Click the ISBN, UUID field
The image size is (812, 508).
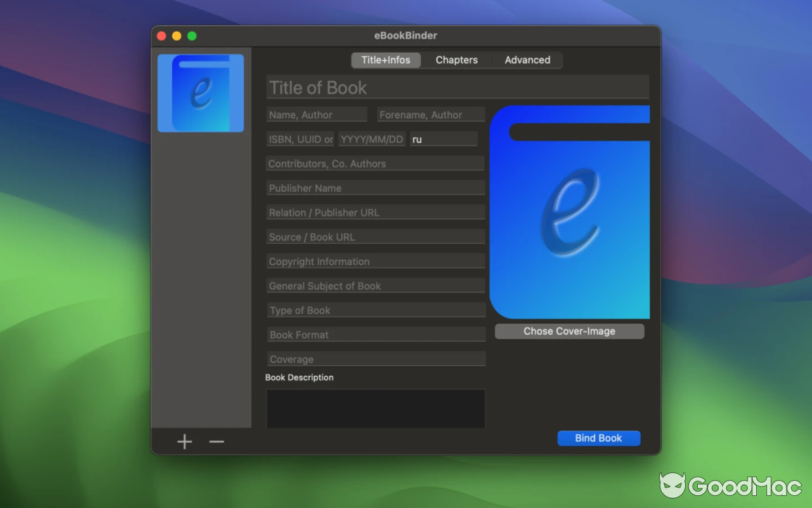pos(300,138)
